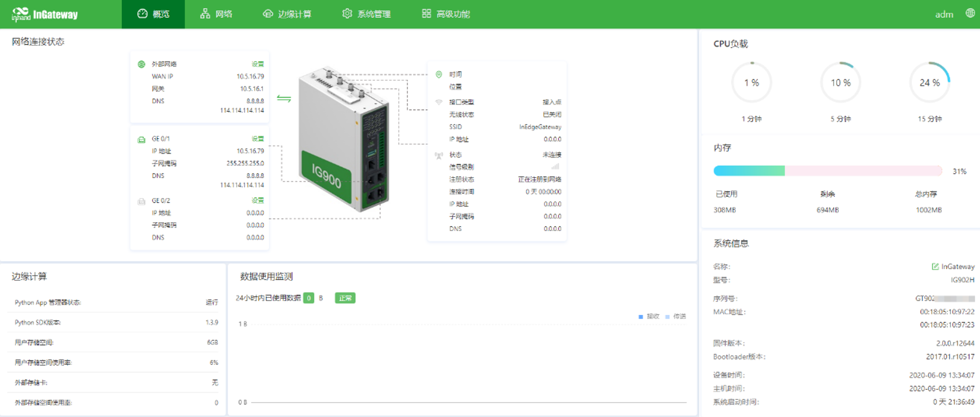Click the gear icon for 系统管理
980x417 pixels.
point(347,14)
